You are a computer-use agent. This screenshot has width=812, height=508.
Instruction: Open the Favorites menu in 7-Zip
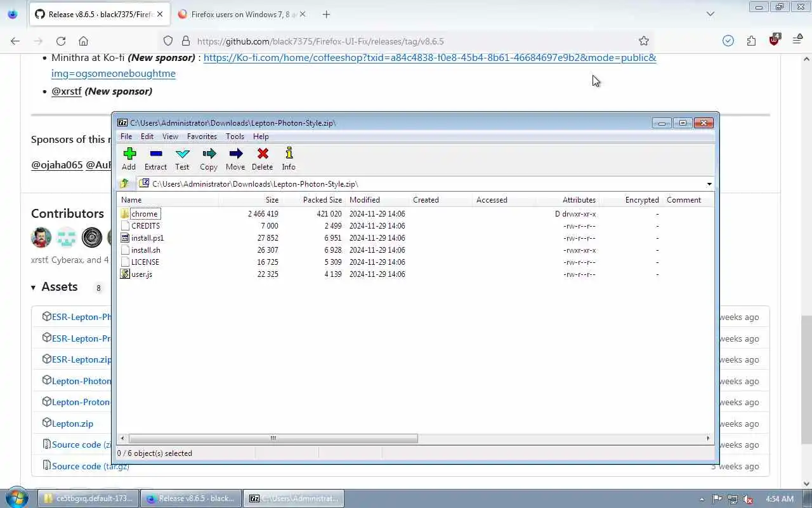pyautogui.click(x=202, y=137)
